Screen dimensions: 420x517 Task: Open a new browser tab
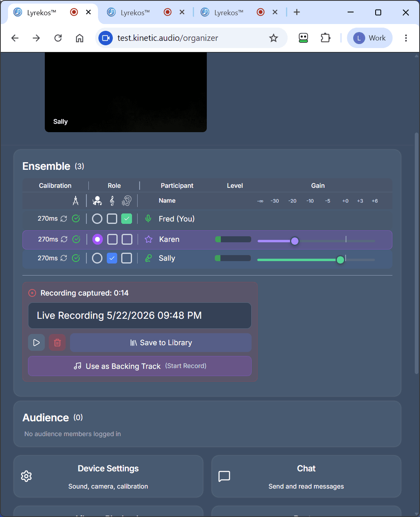click(297, 12)
